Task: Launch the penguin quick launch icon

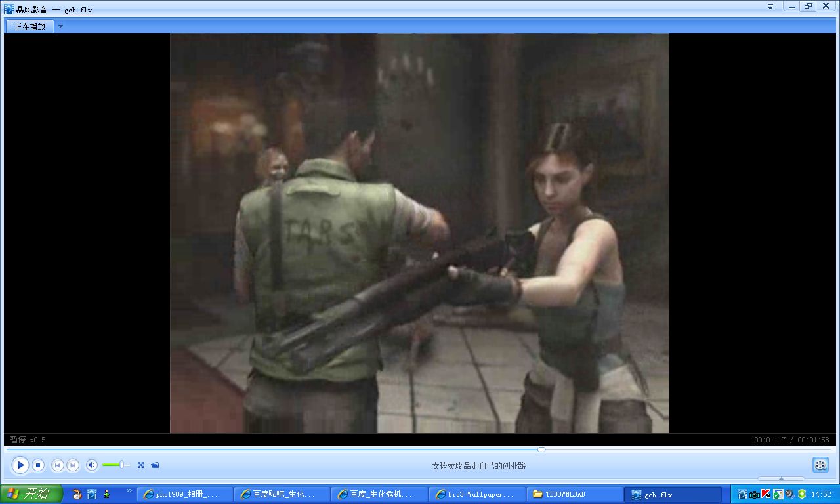Action: [77, 494]
